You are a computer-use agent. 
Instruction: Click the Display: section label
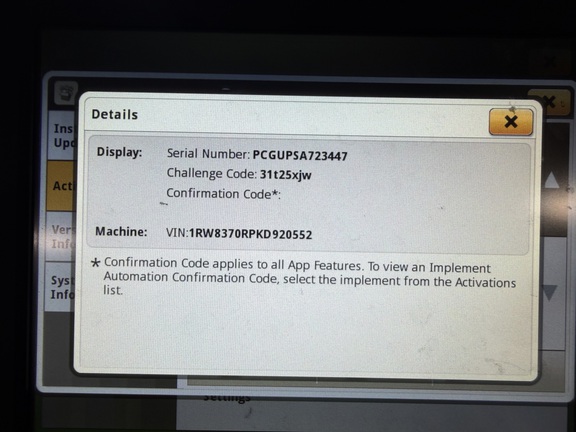point(119,152)
